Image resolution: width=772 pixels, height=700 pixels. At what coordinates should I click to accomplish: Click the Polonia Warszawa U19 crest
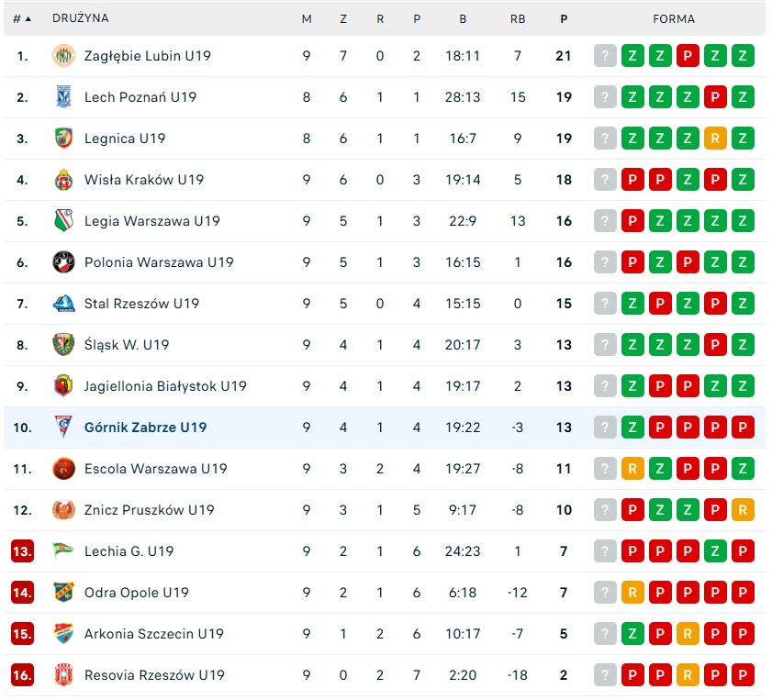point(62,262)
